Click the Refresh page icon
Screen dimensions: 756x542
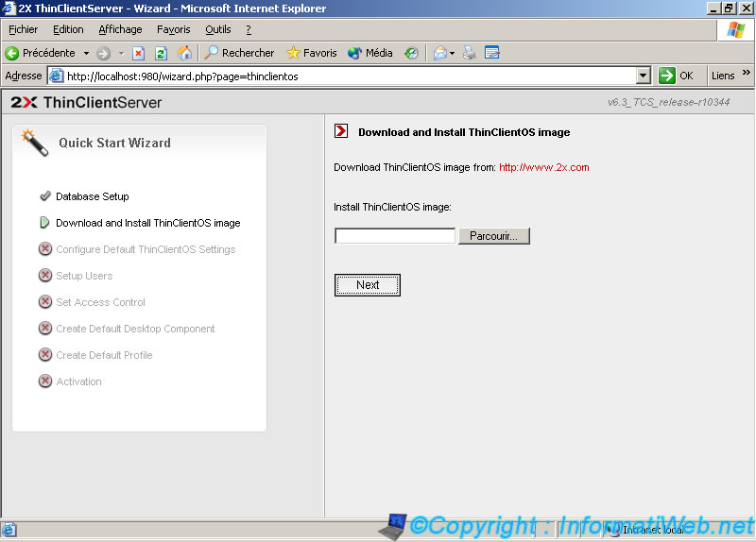coord(161,53)
